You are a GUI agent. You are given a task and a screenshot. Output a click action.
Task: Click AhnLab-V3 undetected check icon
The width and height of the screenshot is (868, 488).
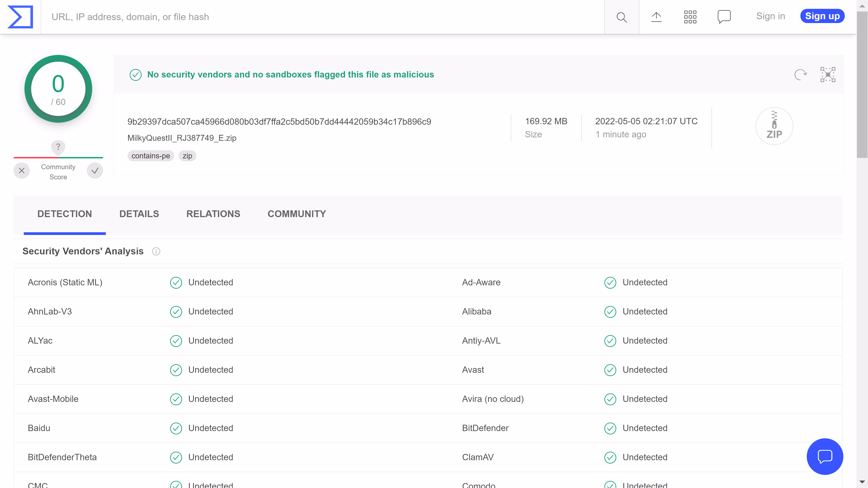coord(176,312)
